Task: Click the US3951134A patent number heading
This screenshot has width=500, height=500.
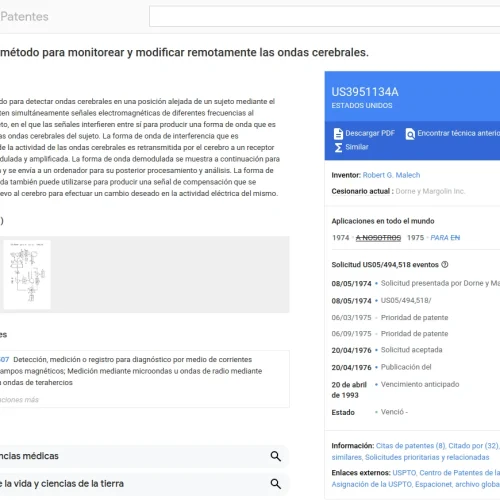Action: (x=365, y=92)
